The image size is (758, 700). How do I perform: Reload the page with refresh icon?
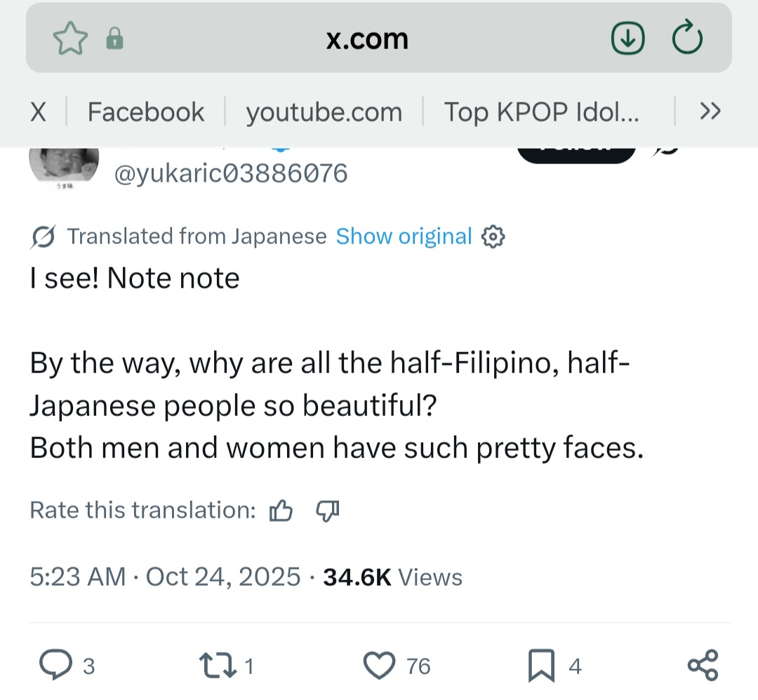(686, 39)
